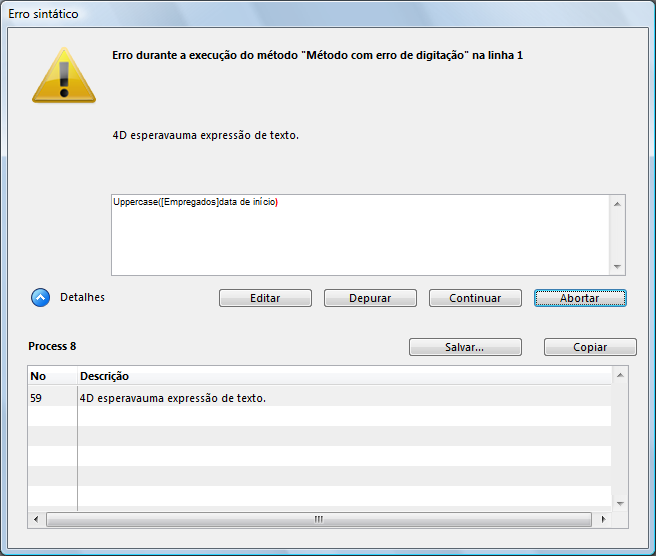656x556 pixels.
Task: Click the Detalhes label
Action: (82, 297)
